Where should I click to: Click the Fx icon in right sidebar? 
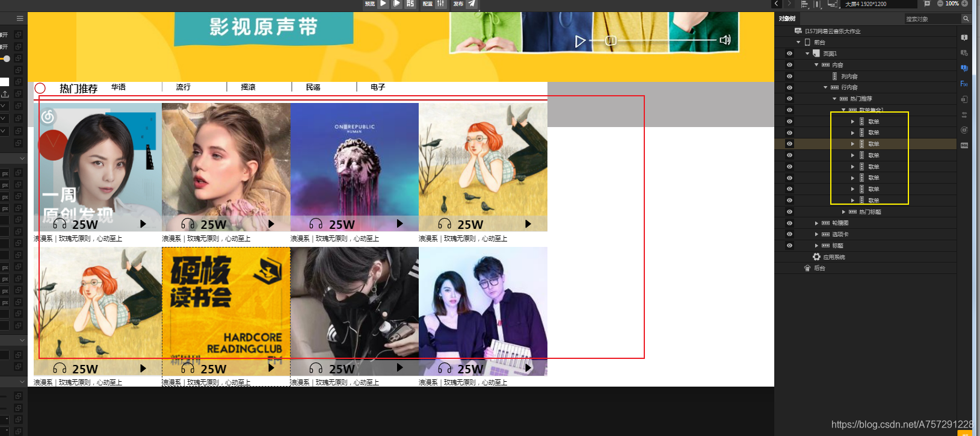tap(964, 84)
